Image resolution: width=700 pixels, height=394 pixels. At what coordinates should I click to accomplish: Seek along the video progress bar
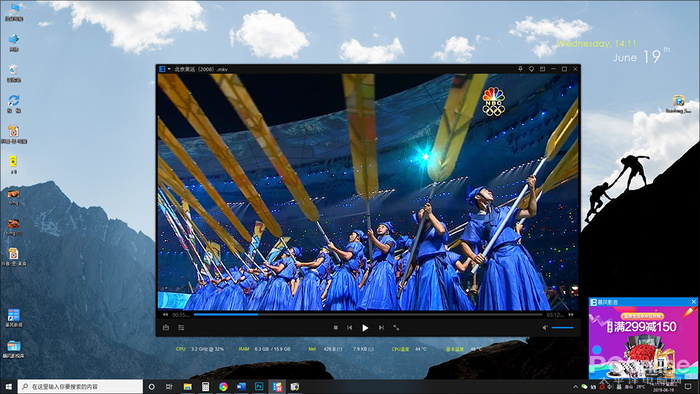click(368, 315)
